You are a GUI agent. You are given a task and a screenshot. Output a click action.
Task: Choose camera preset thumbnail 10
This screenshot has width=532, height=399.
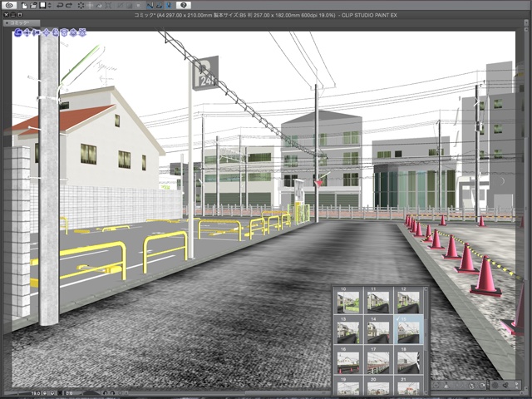pos(348,300)
